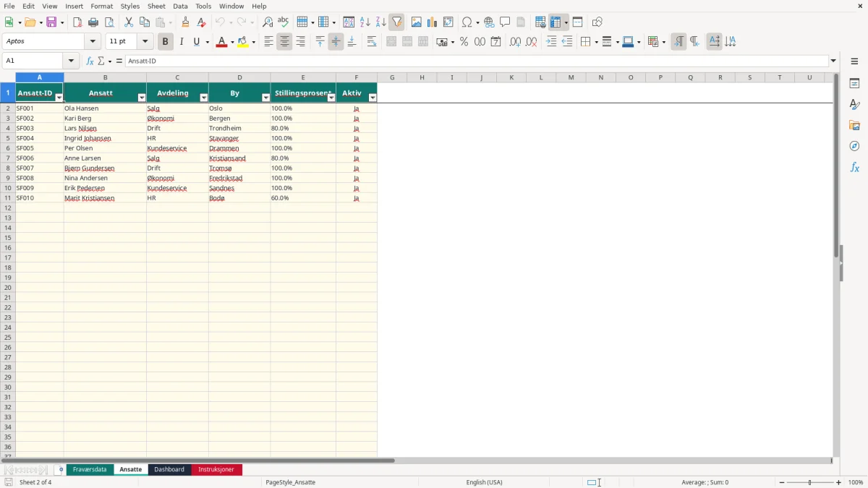The image size is (868, 488).
Task: Click the Export as PDF icon
Action: pos(77,22)
